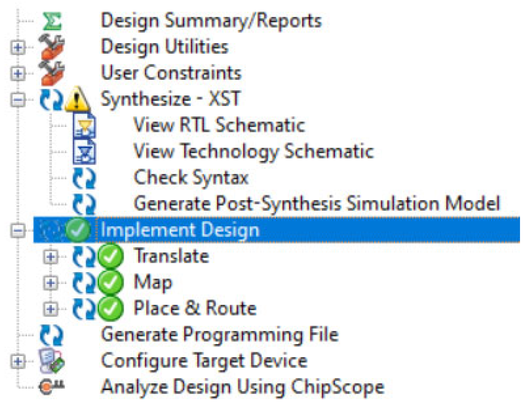Expand the Design Utilities node
Viewport: 532px width, 411px height.
[x=18, y=48]
